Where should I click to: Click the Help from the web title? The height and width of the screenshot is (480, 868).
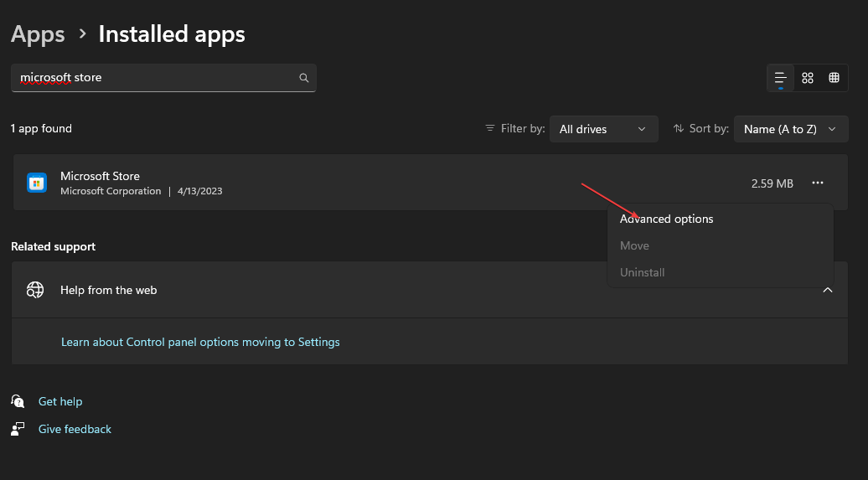[109, 290]
